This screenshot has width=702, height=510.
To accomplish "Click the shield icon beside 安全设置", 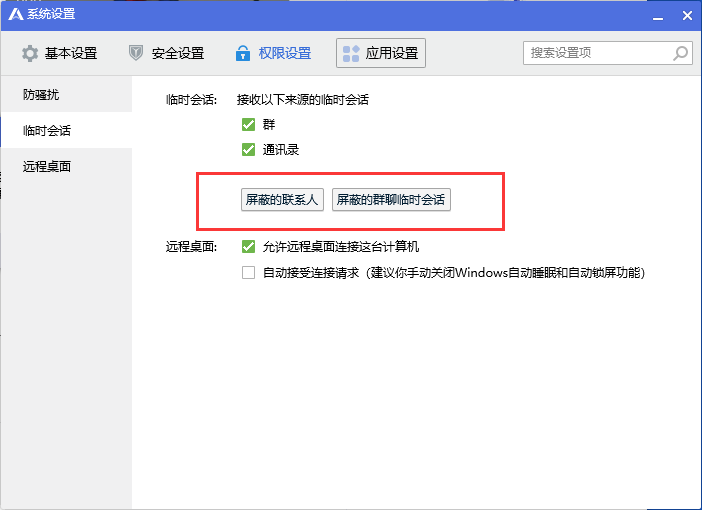I will (x=136, y=53).
